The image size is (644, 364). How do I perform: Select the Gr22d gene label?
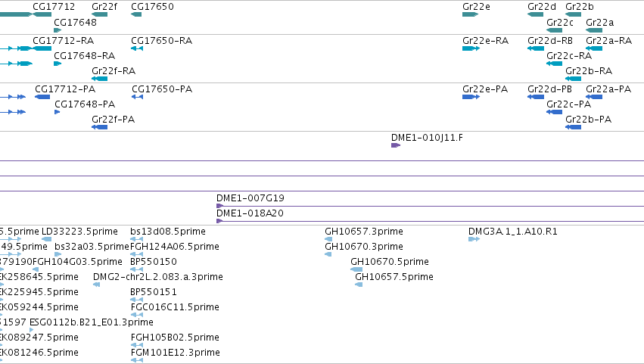542,7
